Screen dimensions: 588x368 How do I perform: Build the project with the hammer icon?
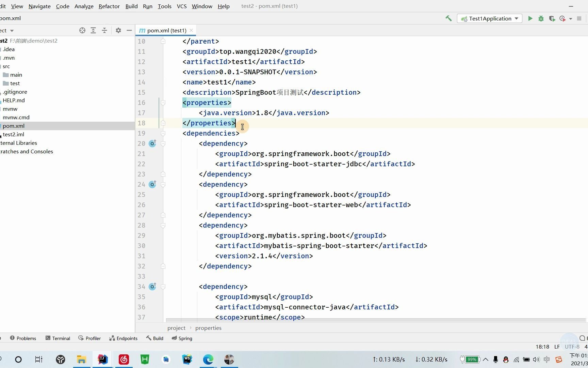tap(448, 18)
